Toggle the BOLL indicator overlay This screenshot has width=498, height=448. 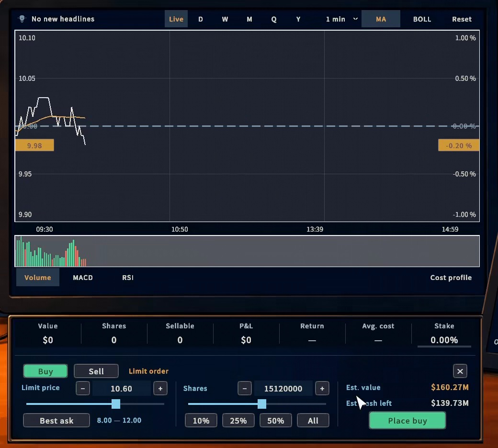(422, 19)
